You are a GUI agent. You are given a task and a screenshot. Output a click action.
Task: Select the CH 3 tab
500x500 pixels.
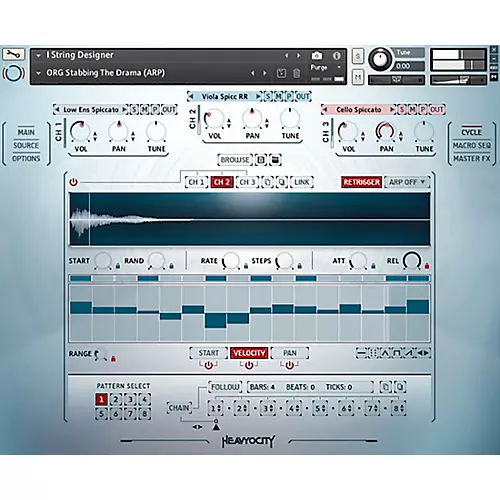click(x=247, y=182)
